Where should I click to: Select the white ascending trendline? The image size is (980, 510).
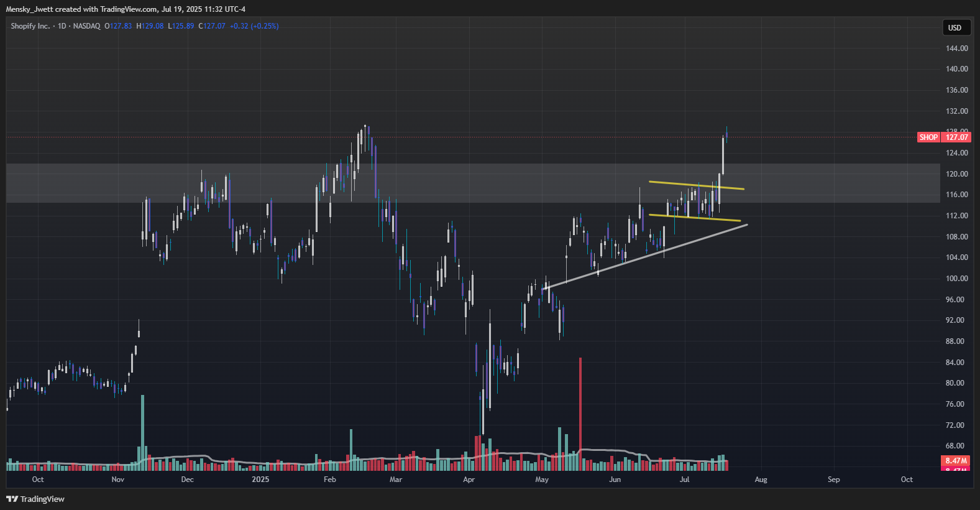pos(644,256)
